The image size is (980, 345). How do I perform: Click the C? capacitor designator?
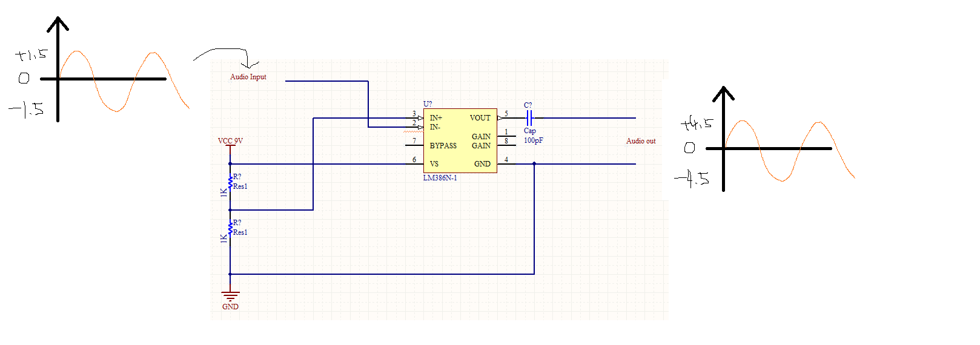click(x=528, y=105)
